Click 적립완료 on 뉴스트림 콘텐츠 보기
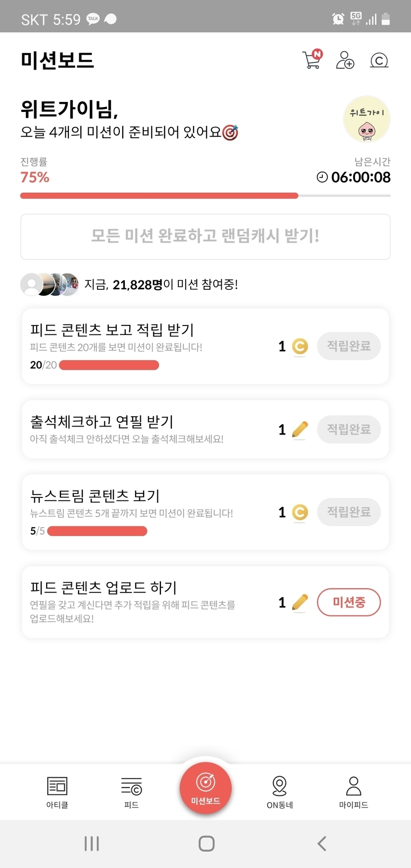Viewport: 411px width, 868px height. click(349, 512)
